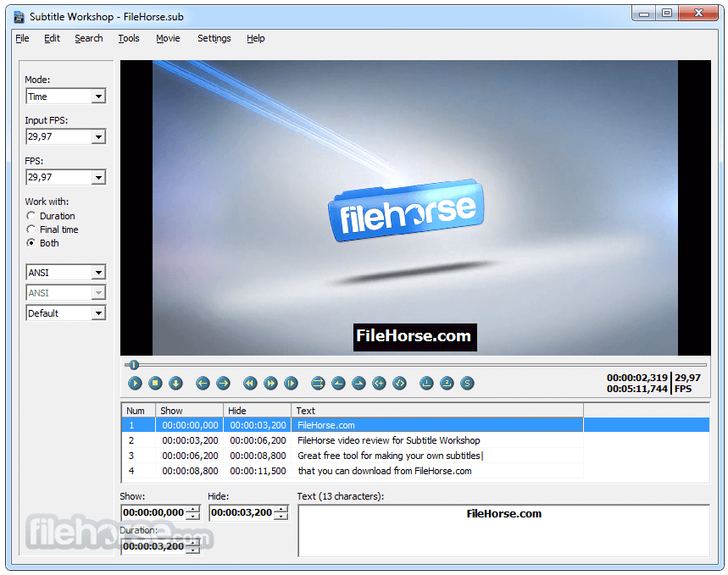The height and width of the screenshot is (575, 728).
Task: Open the Default format dropdown
Action: coord(98,313)
